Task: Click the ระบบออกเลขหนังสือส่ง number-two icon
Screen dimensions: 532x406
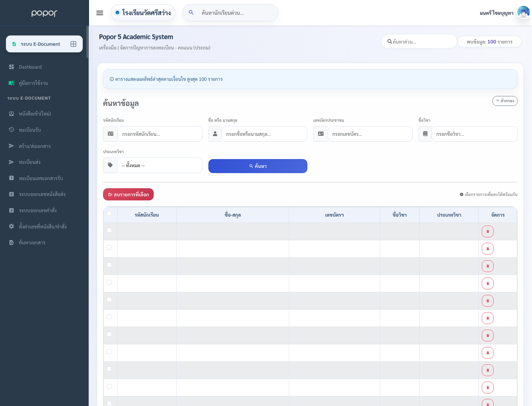Action: (x=11, y=194)
